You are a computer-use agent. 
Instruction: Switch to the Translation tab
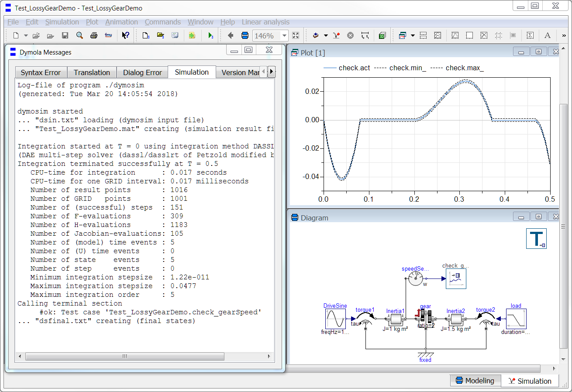click(x=92, y=72)
